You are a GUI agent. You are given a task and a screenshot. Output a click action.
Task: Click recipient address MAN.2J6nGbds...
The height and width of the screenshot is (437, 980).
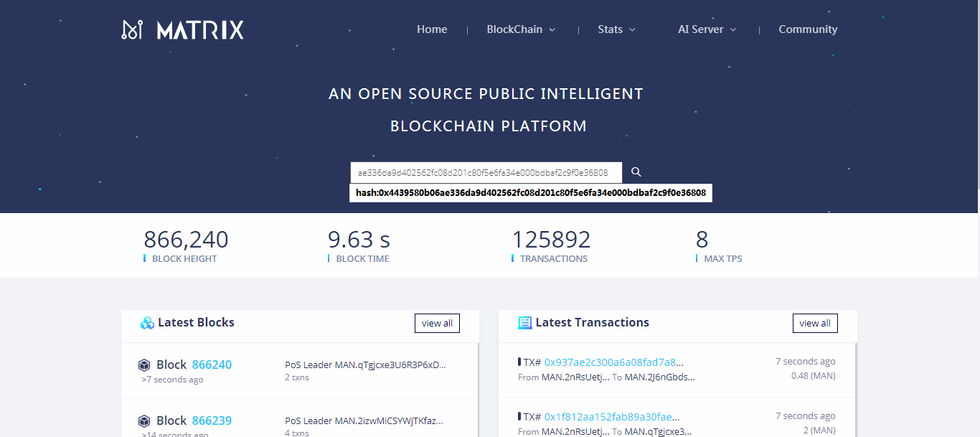(x=660, y=377)
